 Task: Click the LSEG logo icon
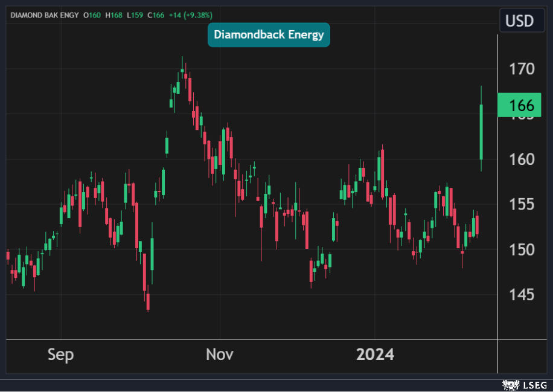(x=510, y=384)
